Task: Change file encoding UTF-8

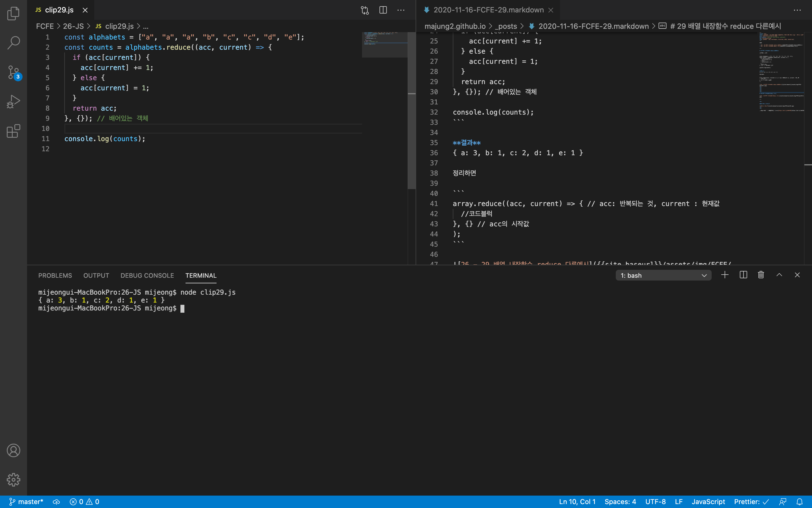Action: click(x=655, y=502)
